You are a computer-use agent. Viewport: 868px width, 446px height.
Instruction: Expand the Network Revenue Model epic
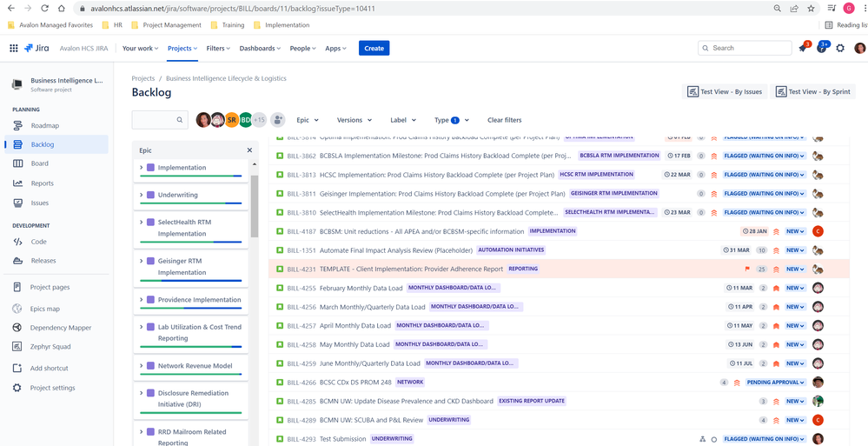click(x=142, y=366)
